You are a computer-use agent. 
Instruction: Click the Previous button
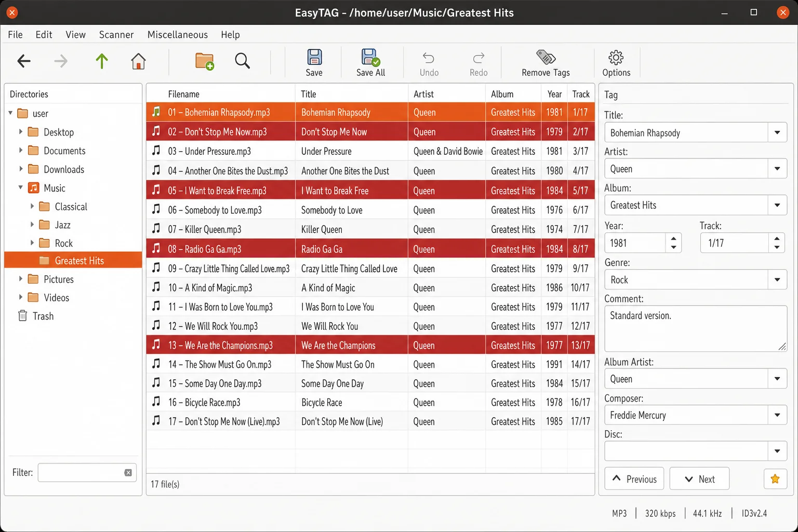pos(634,478)
